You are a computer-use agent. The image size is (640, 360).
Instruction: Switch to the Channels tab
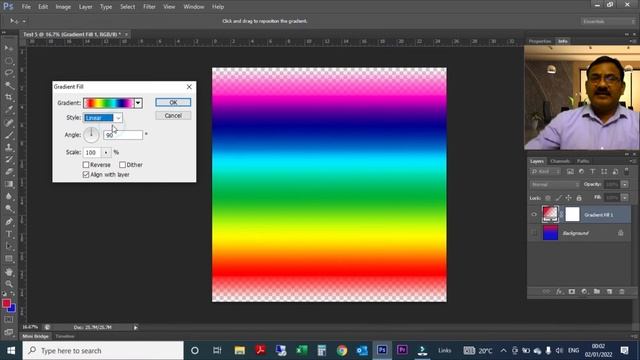[x=559, y=161]
